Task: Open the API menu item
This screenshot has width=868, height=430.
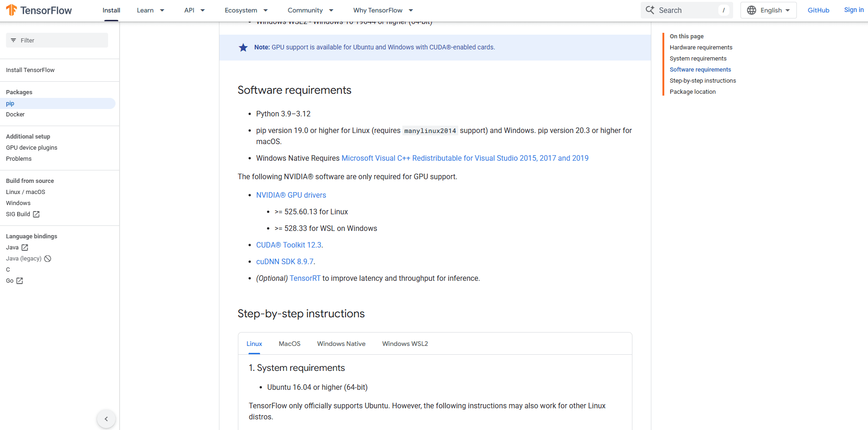Action: [x=189, y=10]
